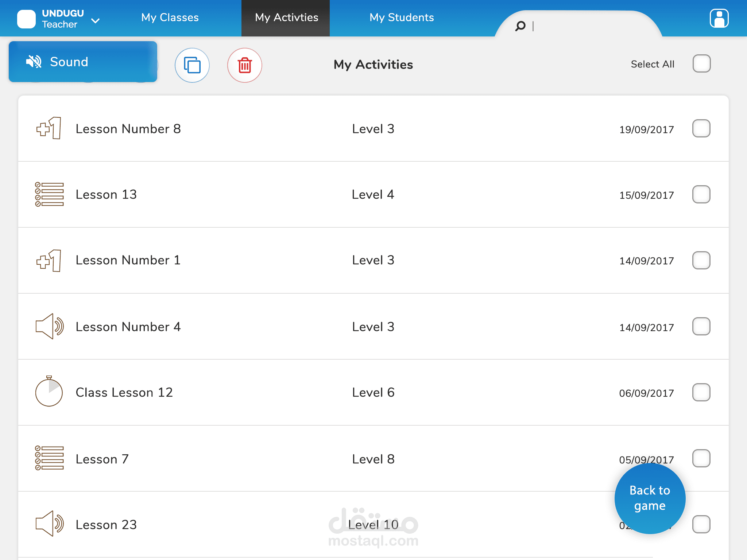Image resolution: width=747 pixels, height=560 pixels.
Task: Click the search magnifier icon
Action: pos(520,26)
